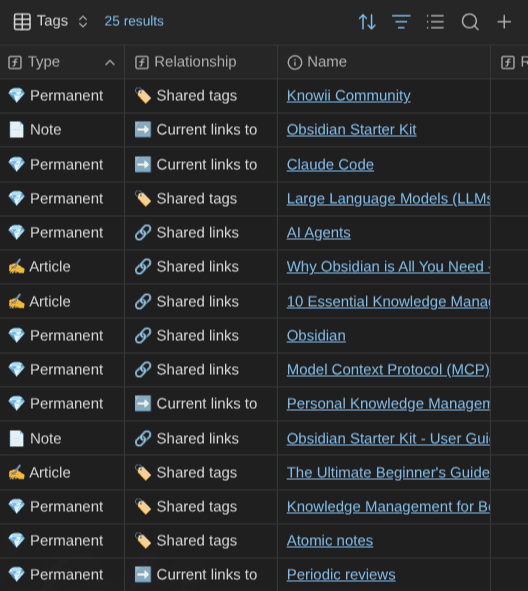Click the diamond icon in Model Context Protocol row
The image size is (528, 591).
pos(17,369)
